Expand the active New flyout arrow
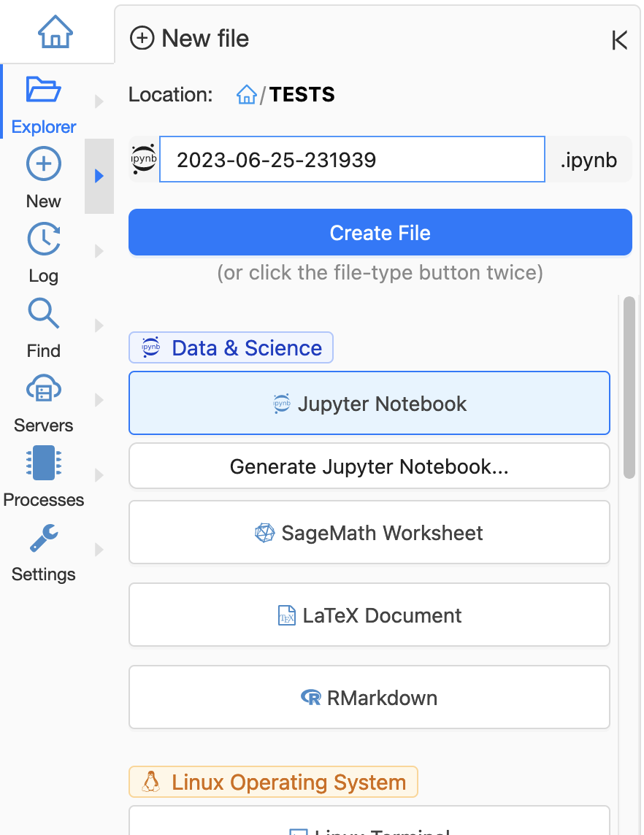Viewport: 644px width, 835px height. (x=99, y=176)
